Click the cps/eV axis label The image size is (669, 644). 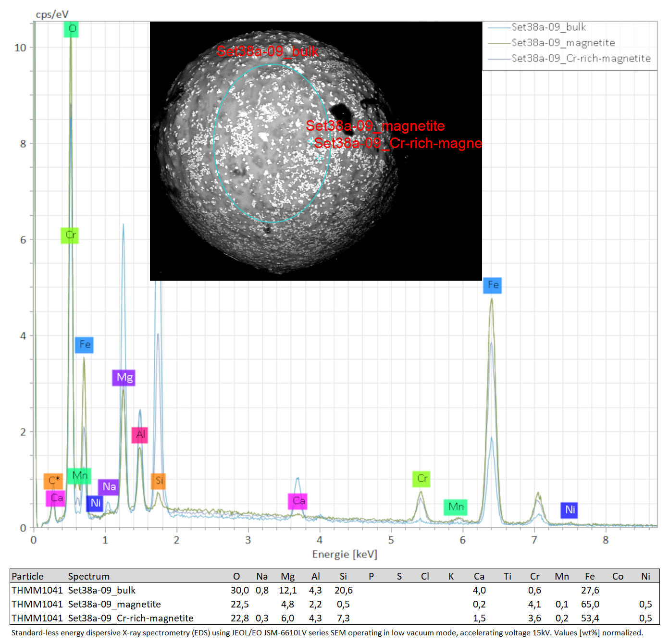click(52, 14)
